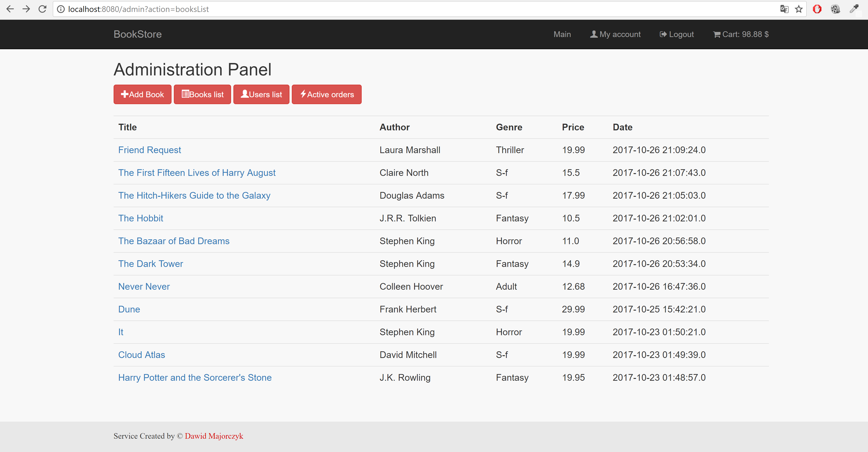Click the cart icon in the navigation bar
Viewport: 868px width, 452px height.
coord(717,34)
